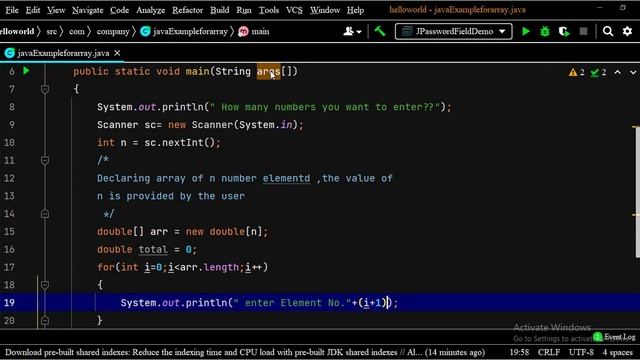
Task: Open the Analyze menu
Action: point(150,10)
